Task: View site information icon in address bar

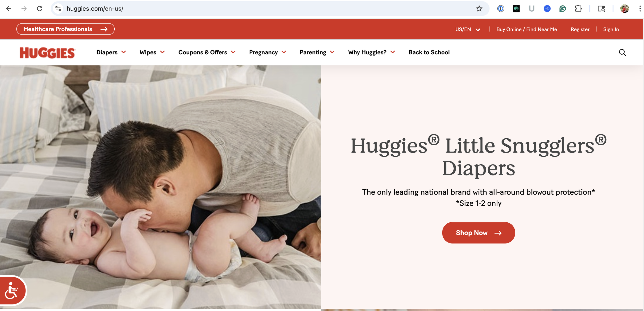Action: [58, 9]
